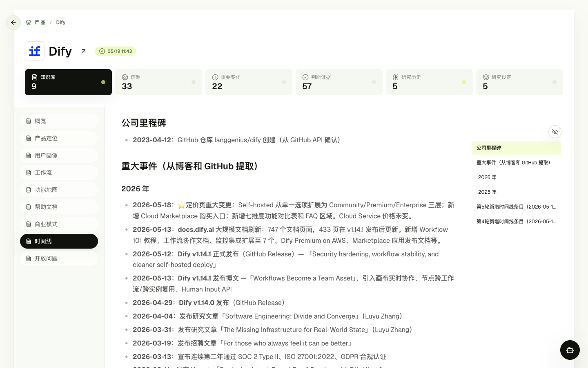Screen dimensions: 588x368
Task: Select 用户画像 in the sidebar
Action: (x=59, y=155)
